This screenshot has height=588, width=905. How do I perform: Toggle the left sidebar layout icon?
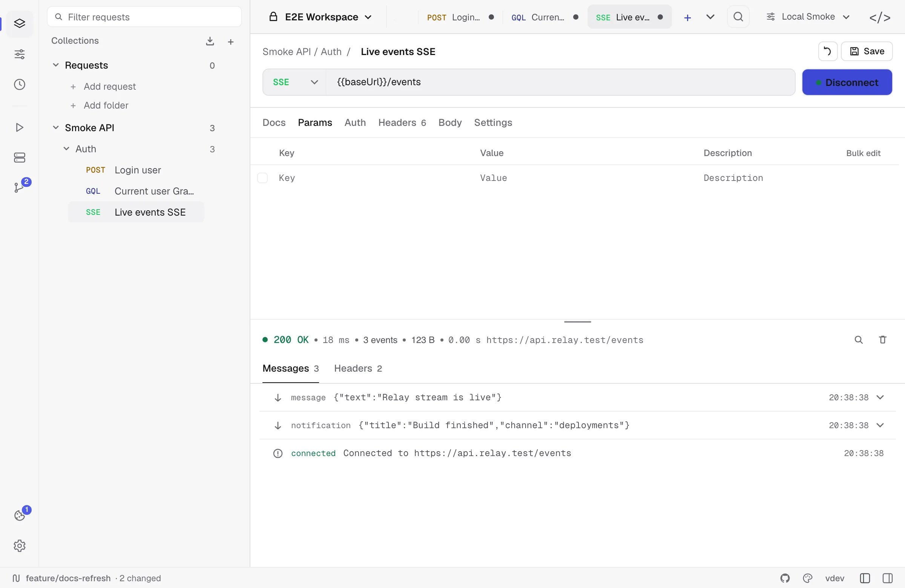click(x=865, y=578)
